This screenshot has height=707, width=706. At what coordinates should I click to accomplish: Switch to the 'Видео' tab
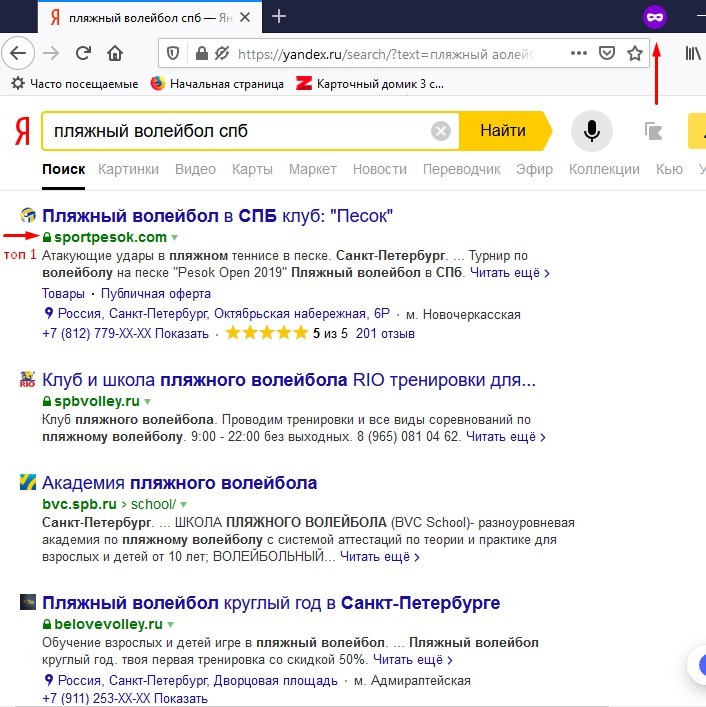click(195, 169)
